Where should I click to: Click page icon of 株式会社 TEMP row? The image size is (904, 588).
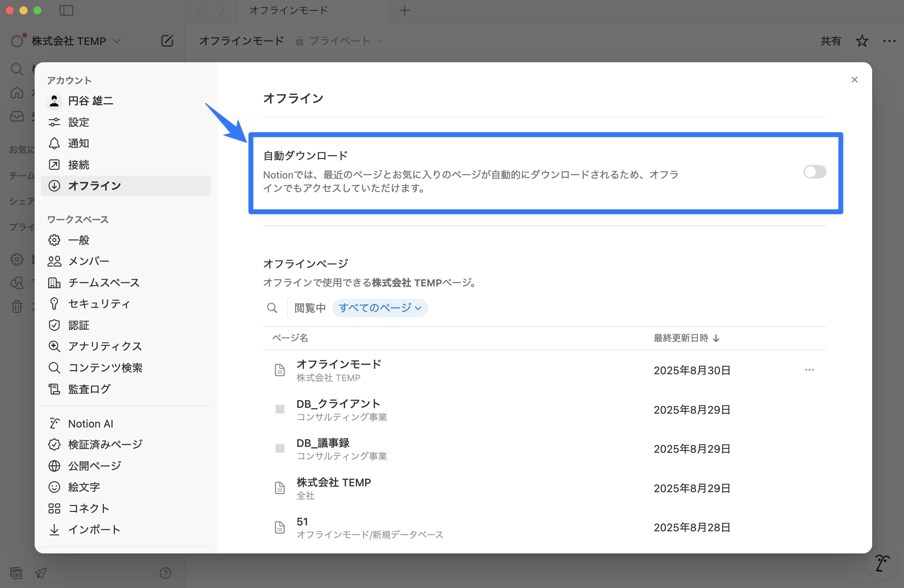pyautogui.click(x=280, y=488)
